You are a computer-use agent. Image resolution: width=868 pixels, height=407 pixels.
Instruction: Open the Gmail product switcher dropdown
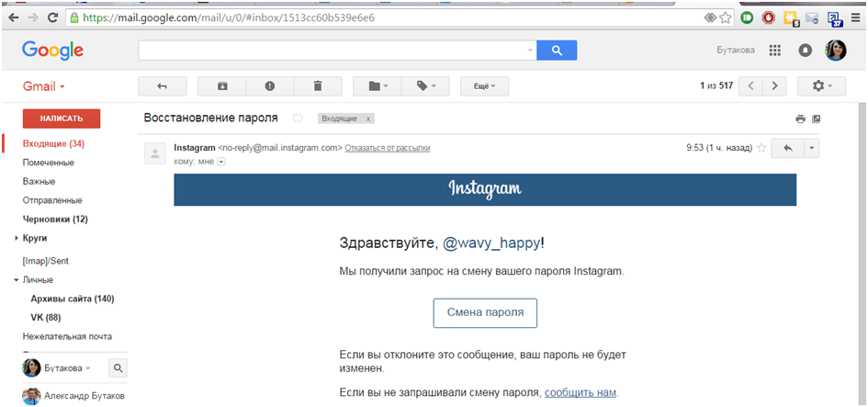coord(44,87)
